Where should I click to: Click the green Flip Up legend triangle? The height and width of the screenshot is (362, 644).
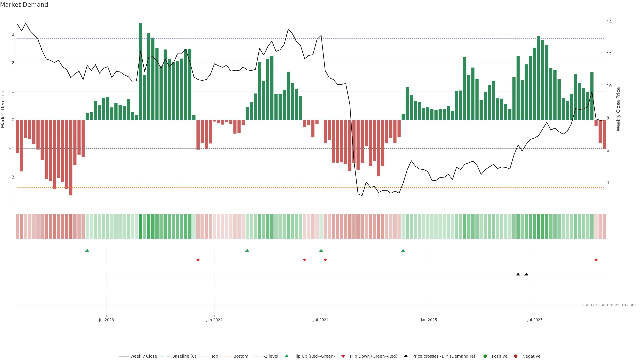(x=286, y=356)
